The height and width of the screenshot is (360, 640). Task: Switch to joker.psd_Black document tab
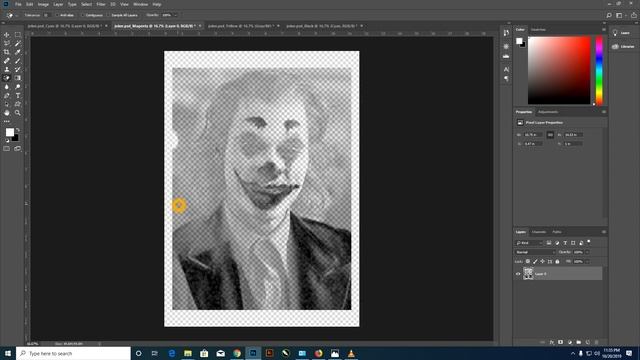click(322, 26)
